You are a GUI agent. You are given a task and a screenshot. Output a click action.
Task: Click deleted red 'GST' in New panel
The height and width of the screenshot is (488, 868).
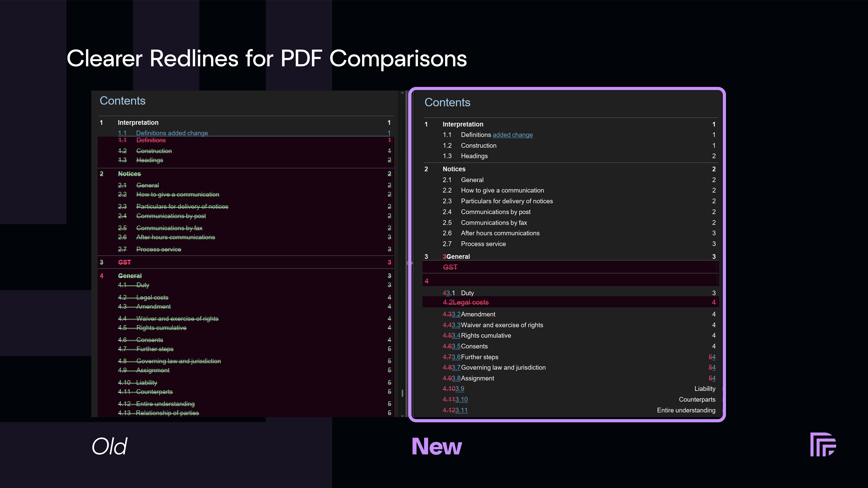450,267
